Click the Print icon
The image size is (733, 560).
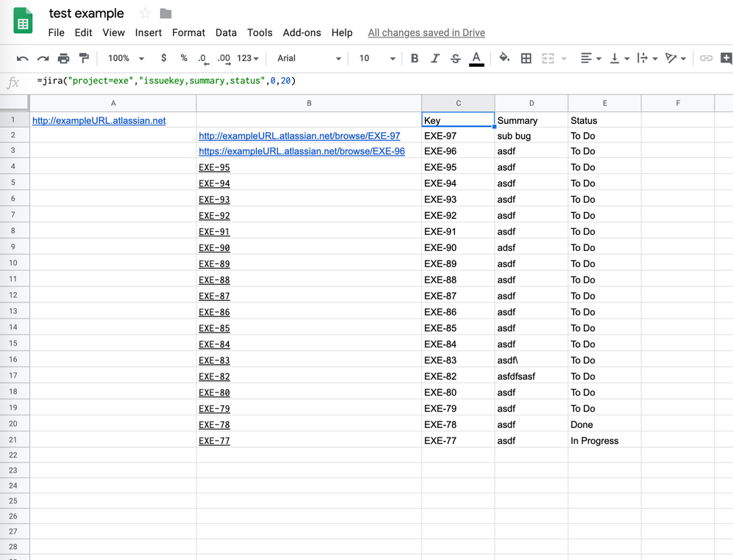[x=63, y=58]
